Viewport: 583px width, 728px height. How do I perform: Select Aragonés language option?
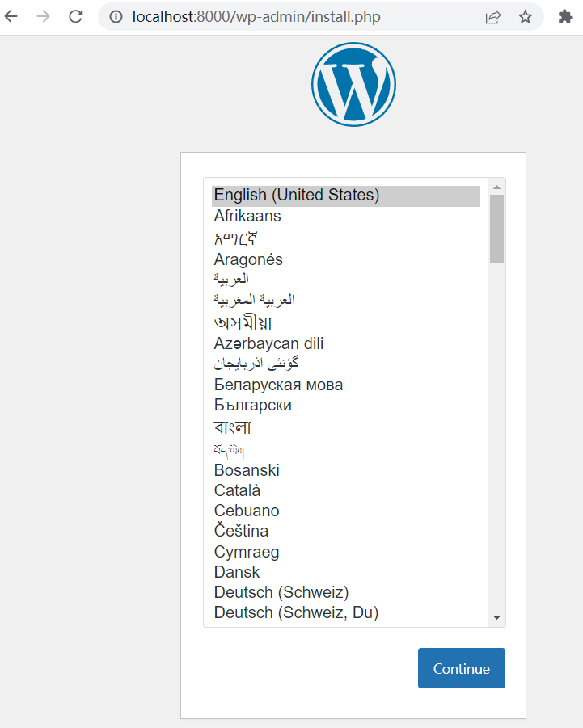pos(248,259)
